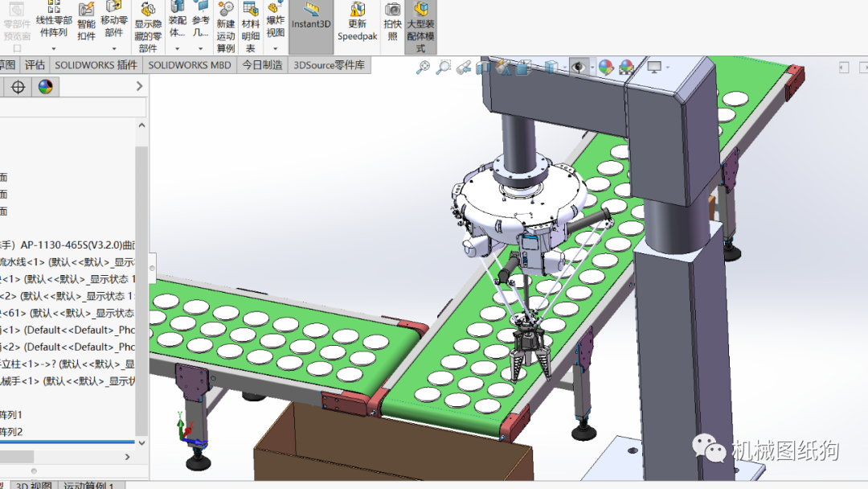Click feature tree scroll up arrow
This screenshot has height=489, width=868.
141,125
